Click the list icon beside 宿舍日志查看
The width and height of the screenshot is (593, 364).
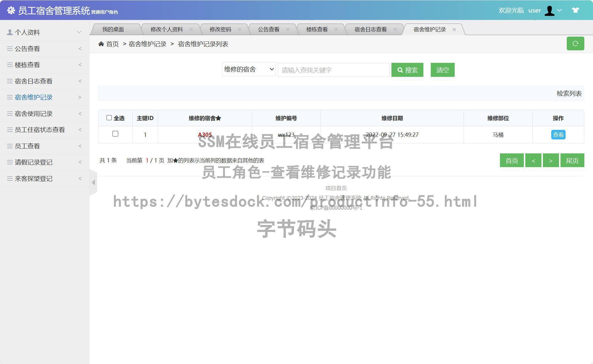[10, 81]
